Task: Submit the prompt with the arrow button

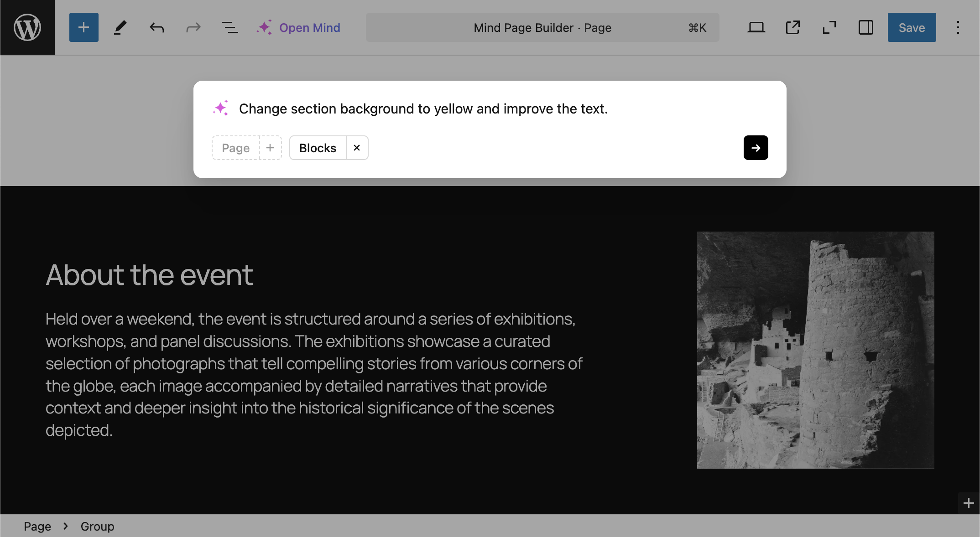Action: pyautogui.click(x=756, y=148)
